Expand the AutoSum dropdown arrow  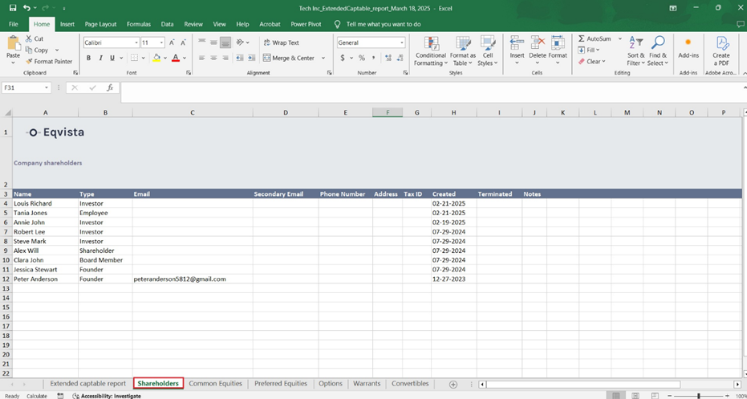(x=620, y=39)
